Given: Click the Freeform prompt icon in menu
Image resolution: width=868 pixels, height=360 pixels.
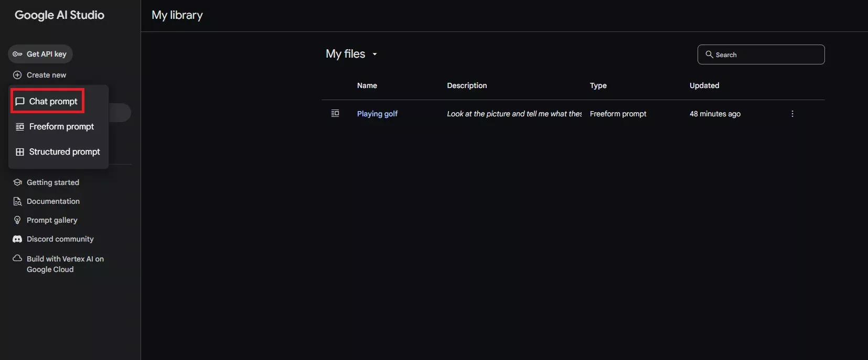Looking at the screenshot, I should 20,127.
